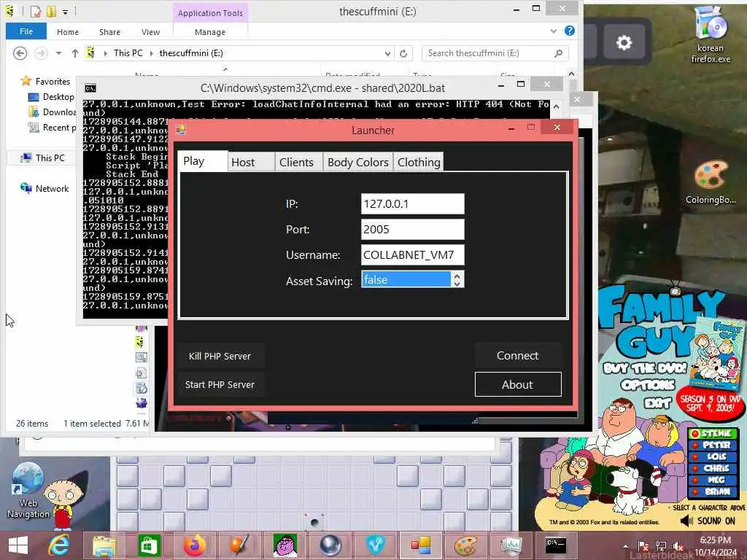
Task: Open the File menu in Explorer
Action: [26, 31]
